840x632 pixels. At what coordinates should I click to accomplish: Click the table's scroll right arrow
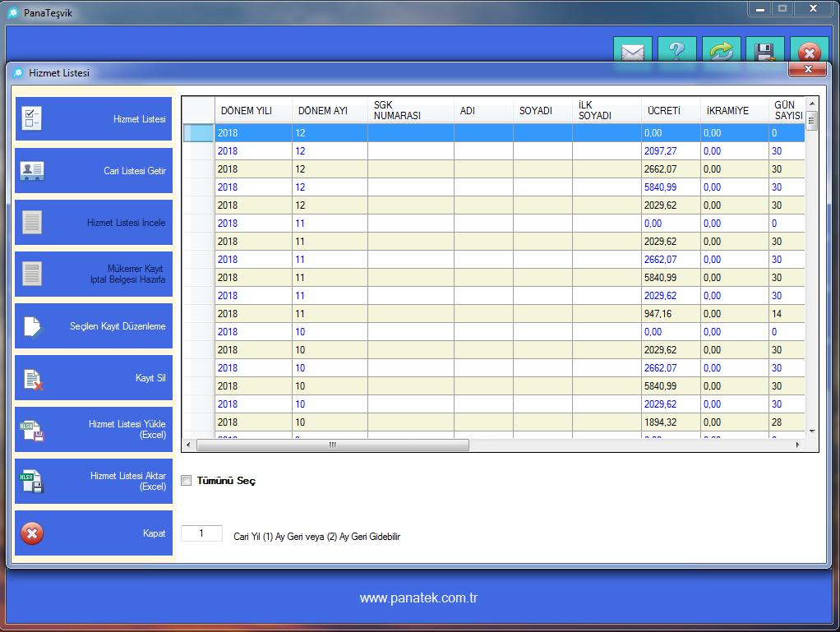point(798,445)
